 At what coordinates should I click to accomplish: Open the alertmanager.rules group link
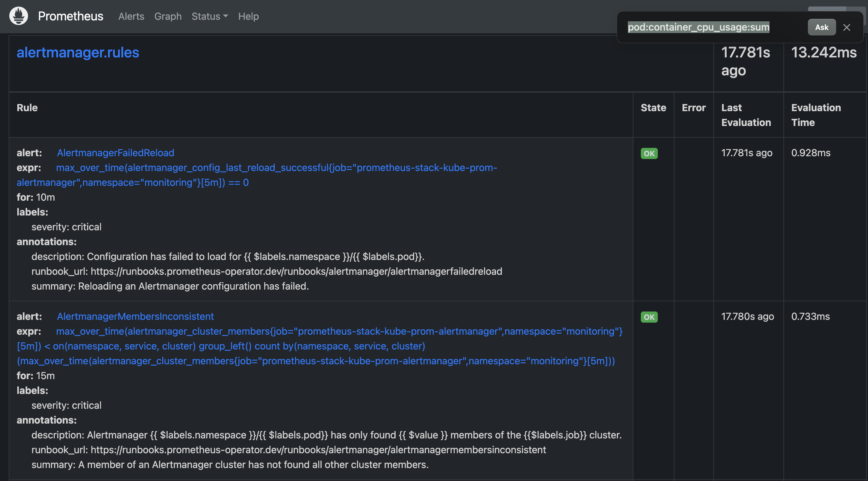click(78, 52)
